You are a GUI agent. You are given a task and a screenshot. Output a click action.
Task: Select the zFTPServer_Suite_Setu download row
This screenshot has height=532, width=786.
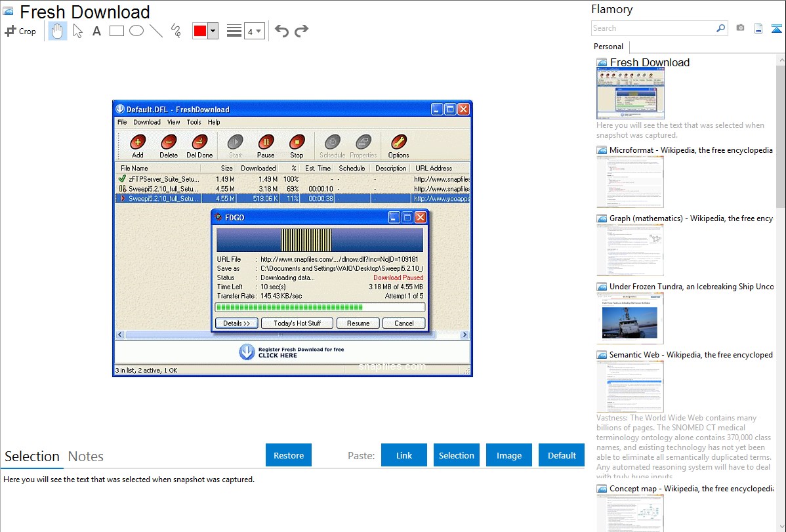(293, 179)
